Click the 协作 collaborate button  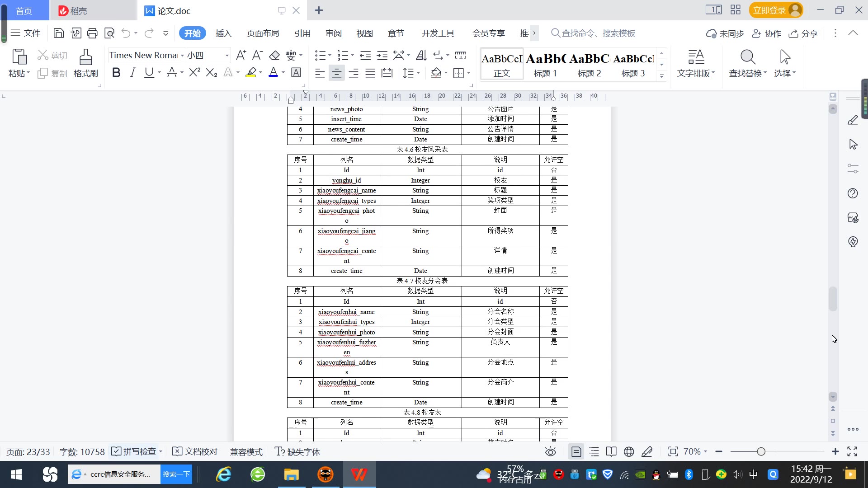coord(766,33)
